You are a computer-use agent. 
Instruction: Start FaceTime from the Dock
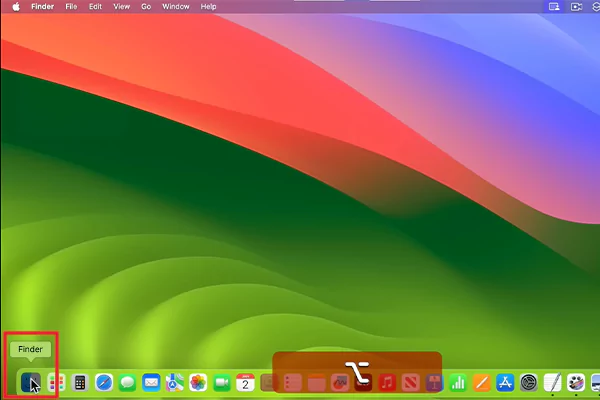pos(222,382)
